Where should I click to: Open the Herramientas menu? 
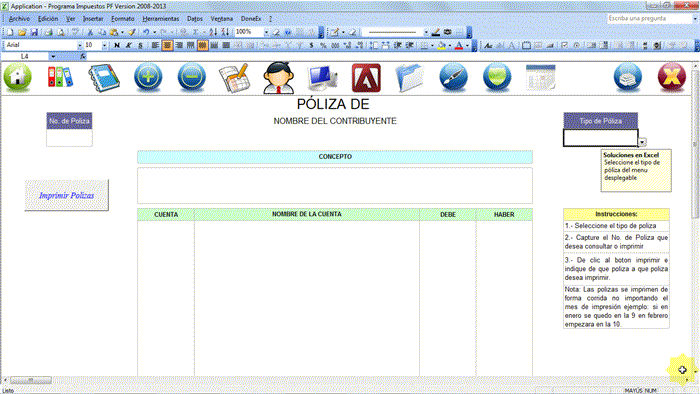pyautogui.click(x=161, y=19)
